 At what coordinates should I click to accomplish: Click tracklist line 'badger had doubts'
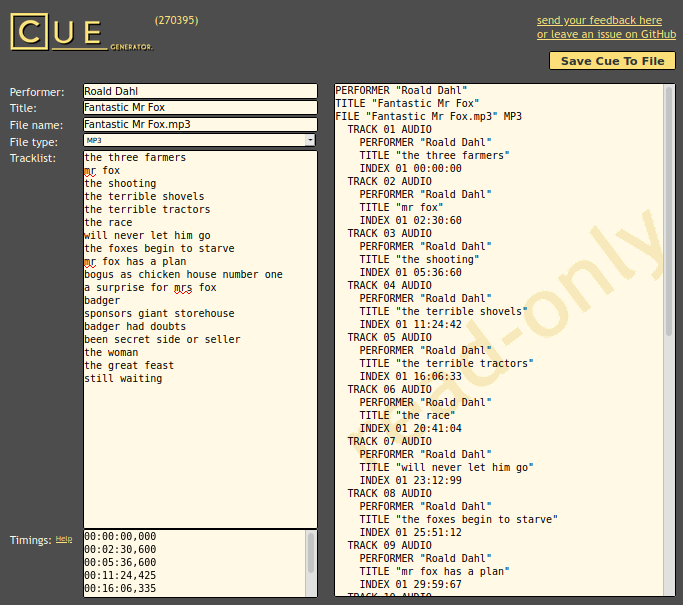coord(135,327)
